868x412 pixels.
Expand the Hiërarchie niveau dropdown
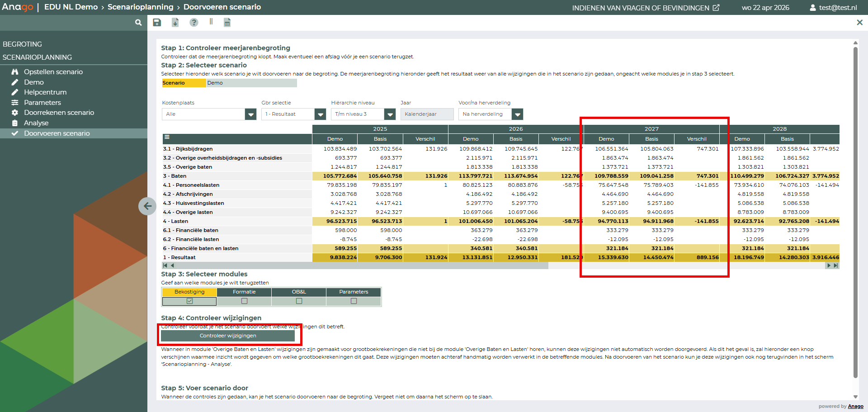(x=390, y=114)
